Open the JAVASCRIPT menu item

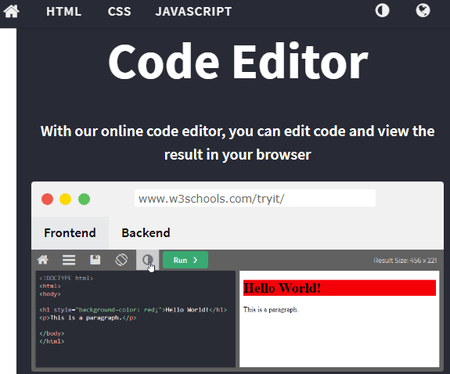click(x=193, y=12)
